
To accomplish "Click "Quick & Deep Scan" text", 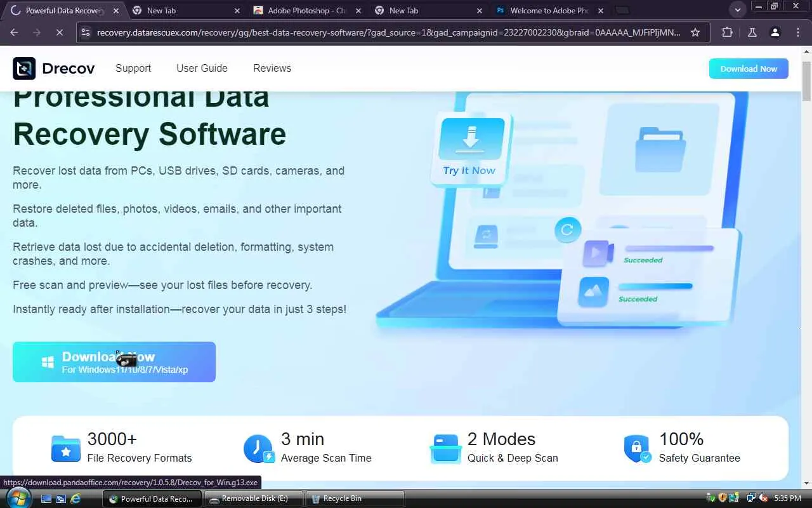I will [x=513, y=458].
